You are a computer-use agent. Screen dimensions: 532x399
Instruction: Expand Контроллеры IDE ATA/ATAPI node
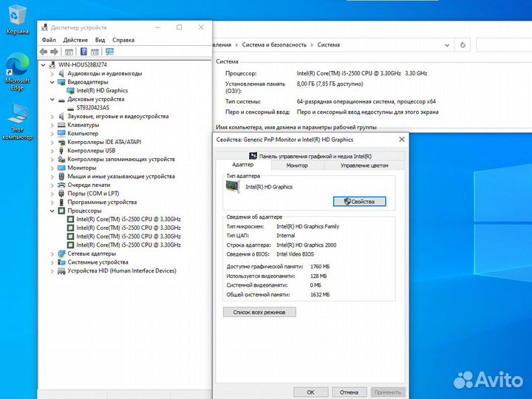point(52,142)
